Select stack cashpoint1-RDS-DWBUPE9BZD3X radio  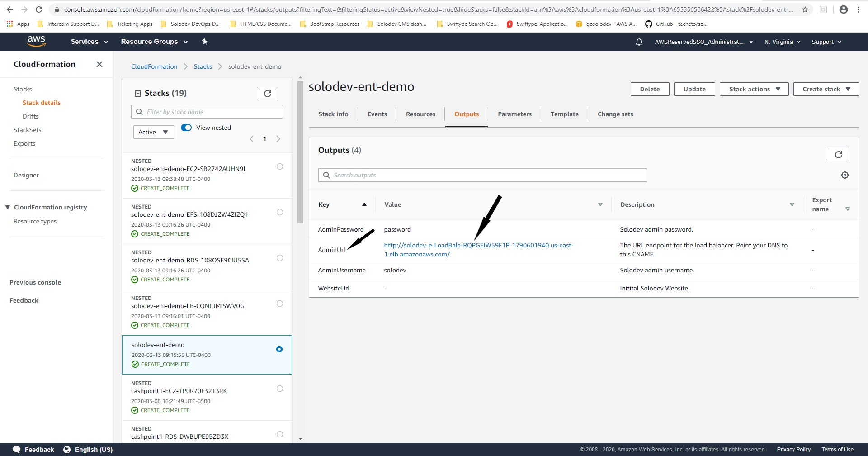pyautogui.click(x=280, y=434)
